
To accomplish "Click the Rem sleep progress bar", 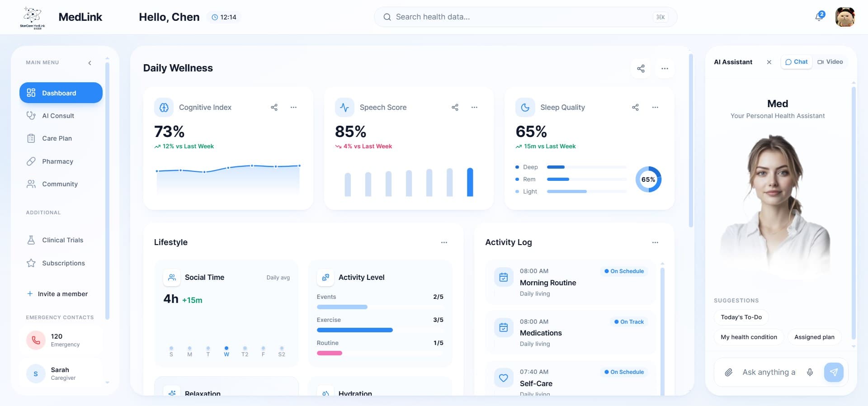I will 587,179.
